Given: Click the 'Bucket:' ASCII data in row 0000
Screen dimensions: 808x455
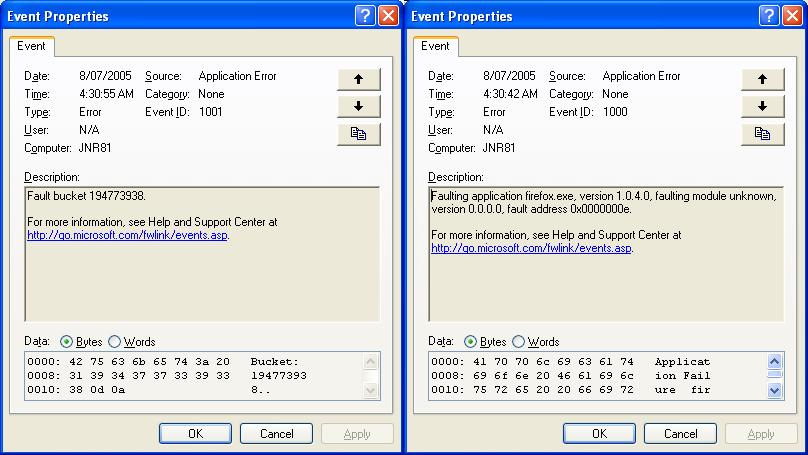Looking at the screenshot, I should 275,362.
